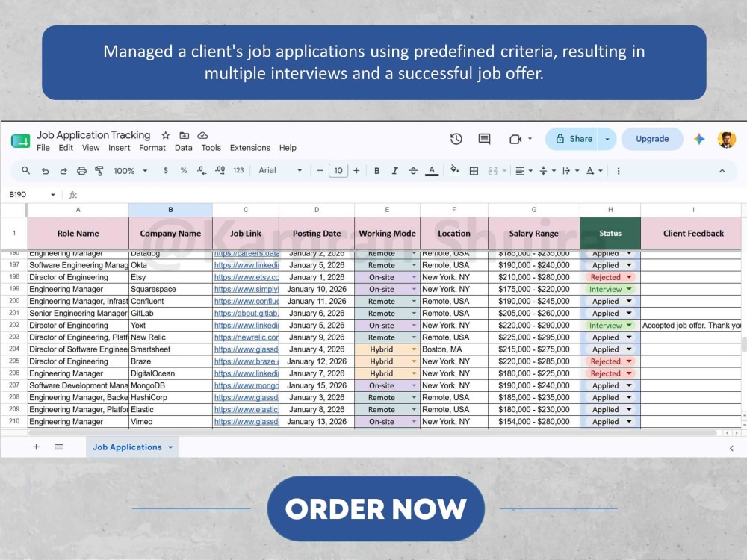Open the name box dropdown arrow

[53, 195]
